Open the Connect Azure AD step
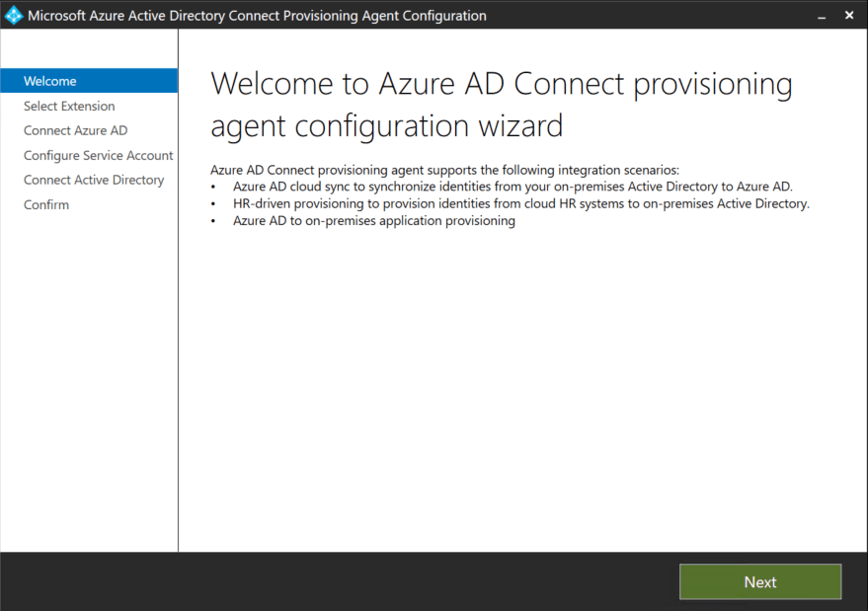The image size is (868, 611). point(75,130)
